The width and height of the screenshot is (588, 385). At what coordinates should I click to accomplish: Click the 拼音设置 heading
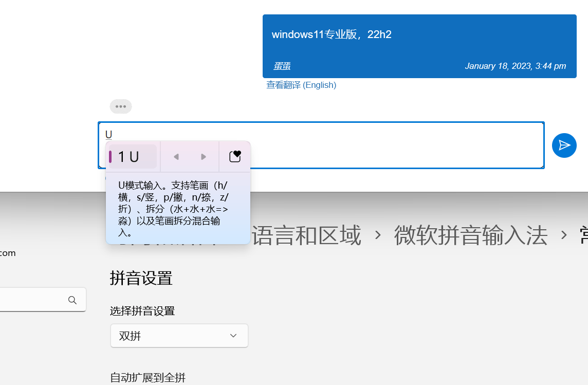[x=141, y=279]
